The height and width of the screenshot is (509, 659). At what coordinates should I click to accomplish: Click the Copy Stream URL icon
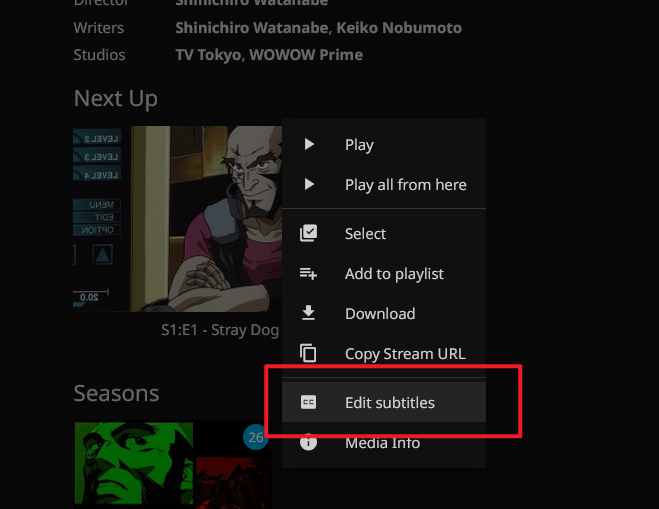pyautogui.click(x=309, y=353)
